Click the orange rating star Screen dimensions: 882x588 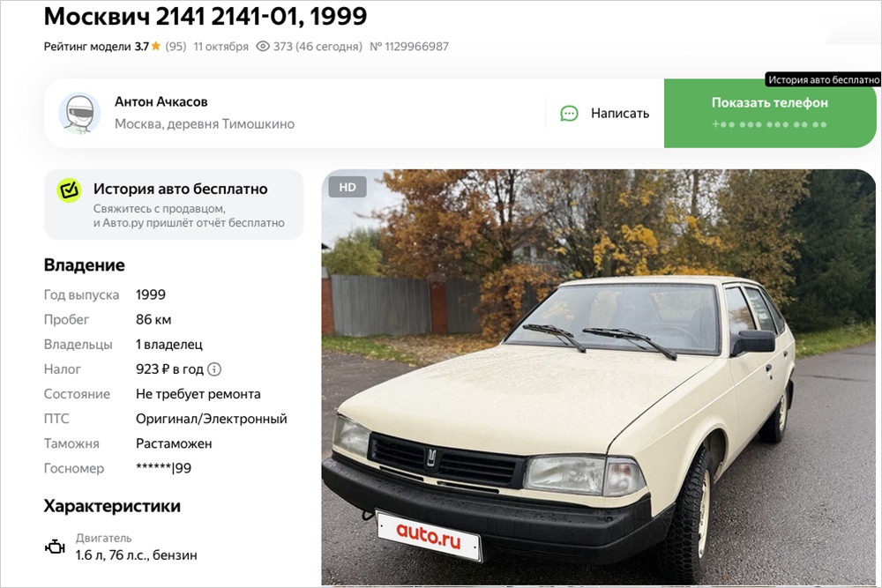[x=156, y=46]
